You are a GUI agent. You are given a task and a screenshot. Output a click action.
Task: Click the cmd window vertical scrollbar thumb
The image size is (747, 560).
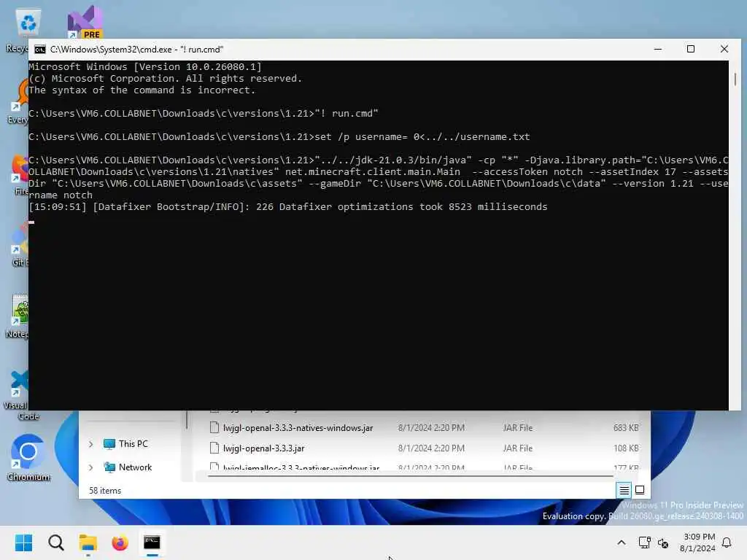point(735,79)
